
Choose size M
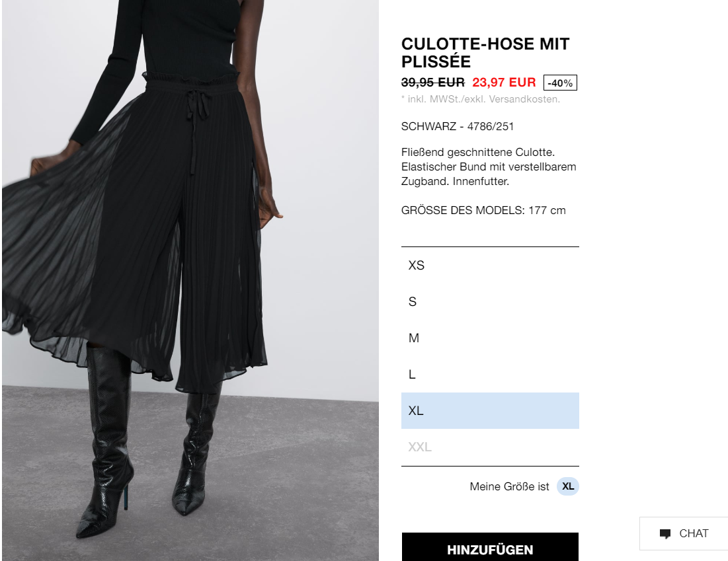(490, 338)
